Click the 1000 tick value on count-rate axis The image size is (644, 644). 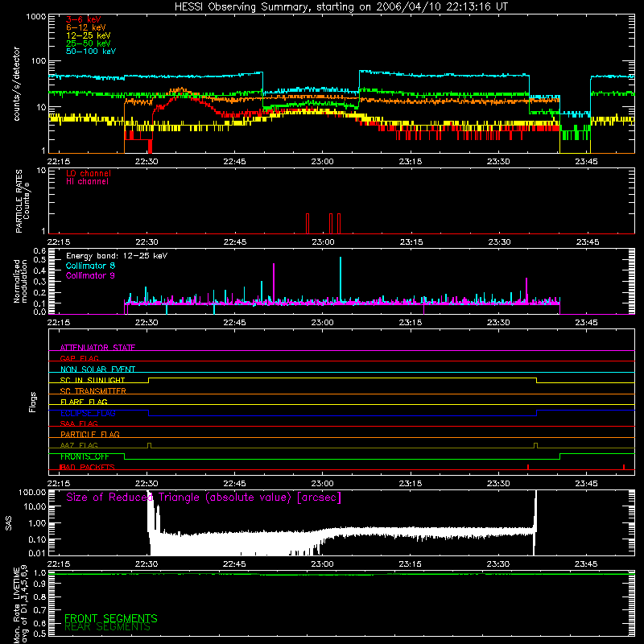[36, 17]
